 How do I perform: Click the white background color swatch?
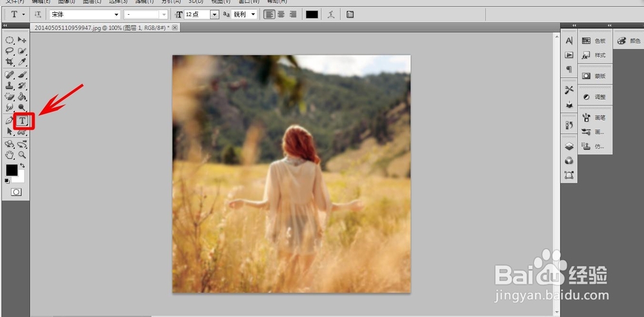click(x=21, y=178)
